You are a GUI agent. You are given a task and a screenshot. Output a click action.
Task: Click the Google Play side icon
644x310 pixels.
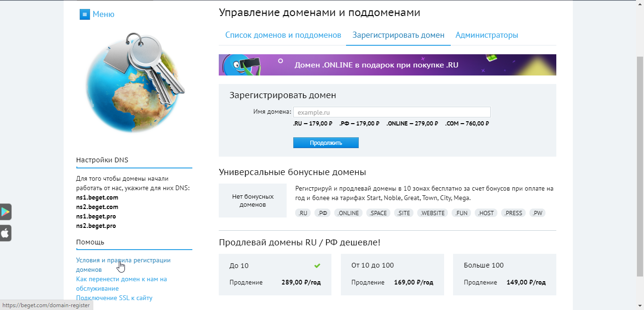click(x=5, y=212)
